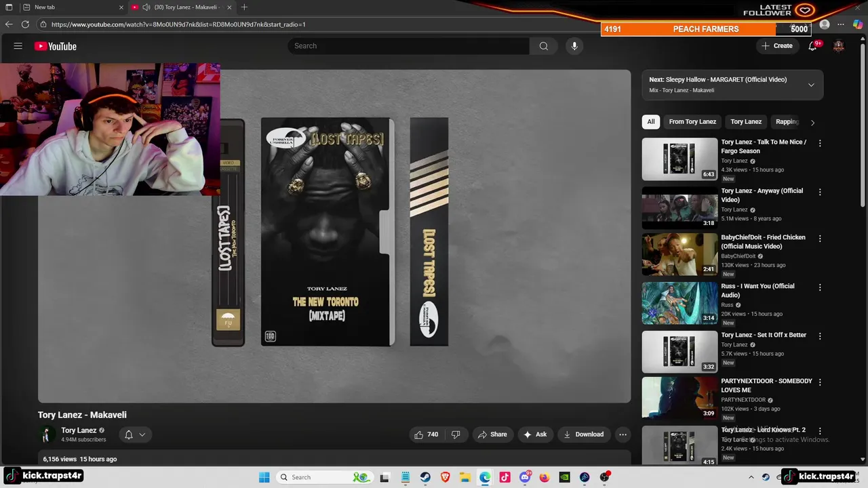Image resolution: width=868 pixels, height=488 pixels.
Task: Open Ask AI for this video
Action: point(535,434)
